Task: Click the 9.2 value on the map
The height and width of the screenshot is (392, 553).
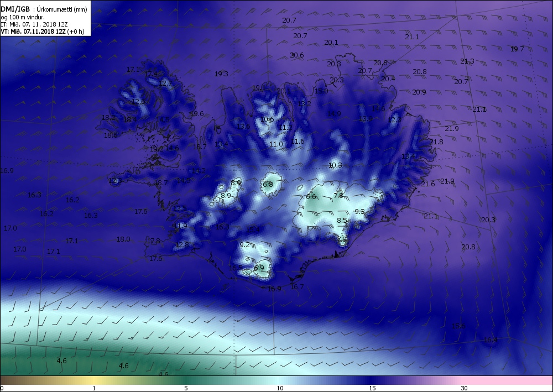Action: 245,244
